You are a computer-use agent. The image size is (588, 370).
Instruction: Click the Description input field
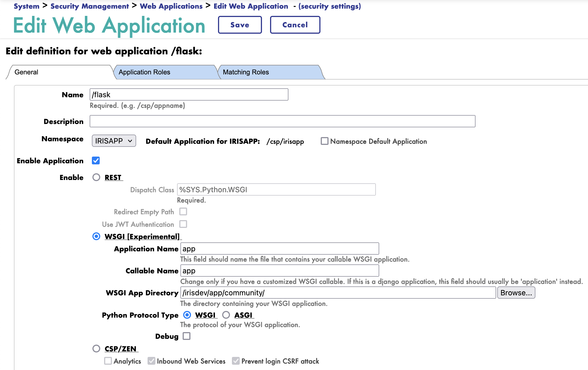click(x=282, y=121)
